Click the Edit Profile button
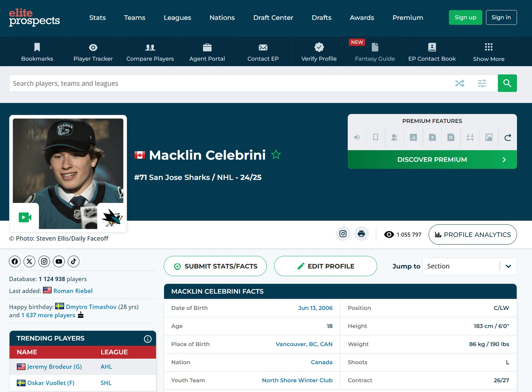This screenshot has width=532, height=392. (325, 266)
